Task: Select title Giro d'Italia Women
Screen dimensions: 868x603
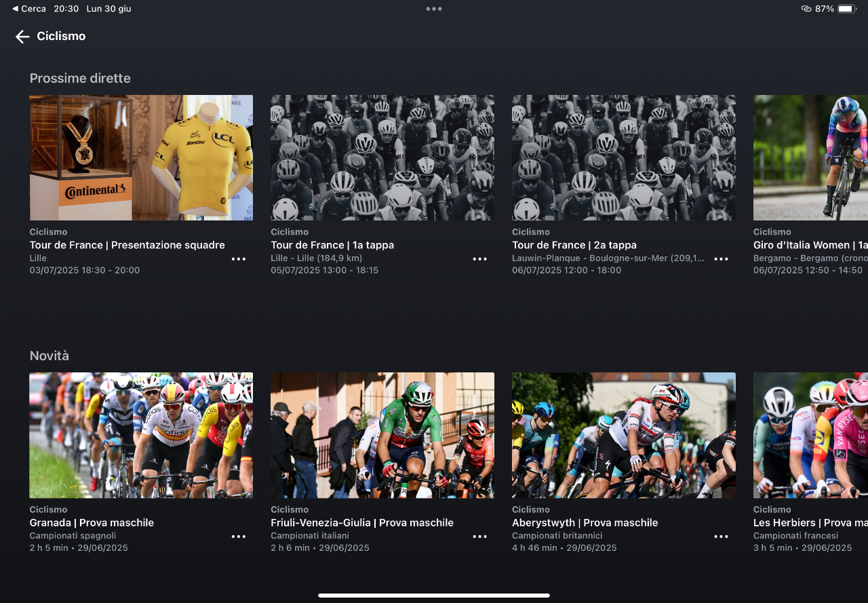Action: (810, 245)
